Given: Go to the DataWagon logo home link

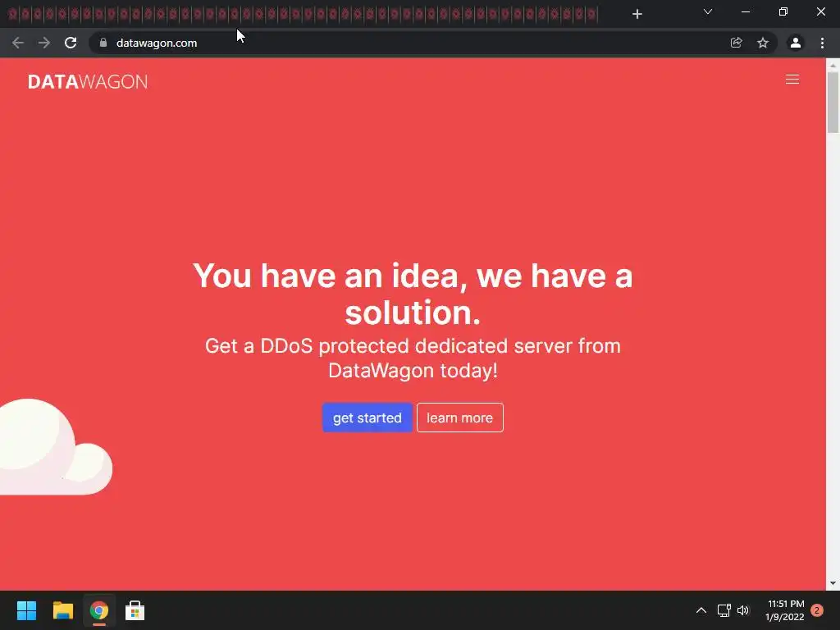Looking at the screenshot, I should click(88, 81).
